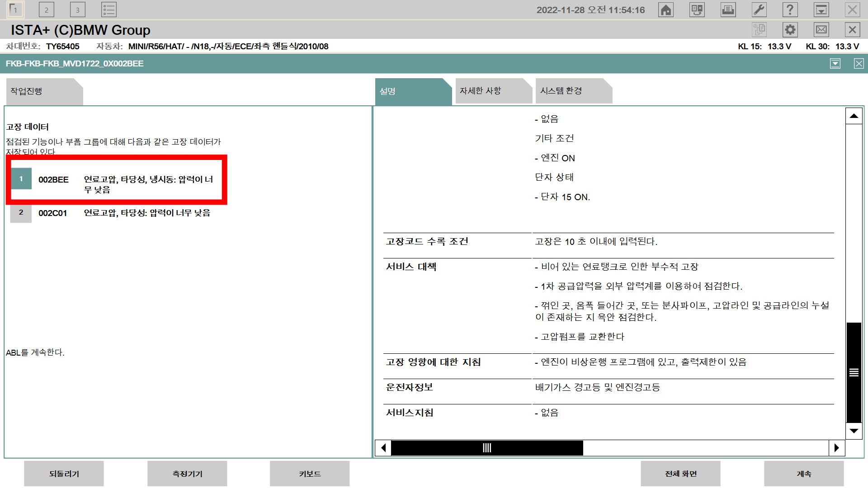Switch to window 2 button
868x488 pixels.
point(47,10)
